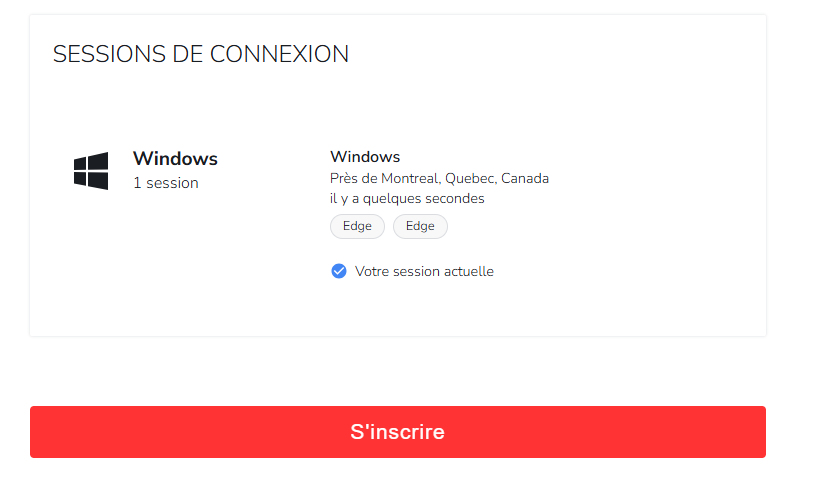Click the "il y a quelques secondes" timestamp
The image size is (818, 499).
[407, 199]
